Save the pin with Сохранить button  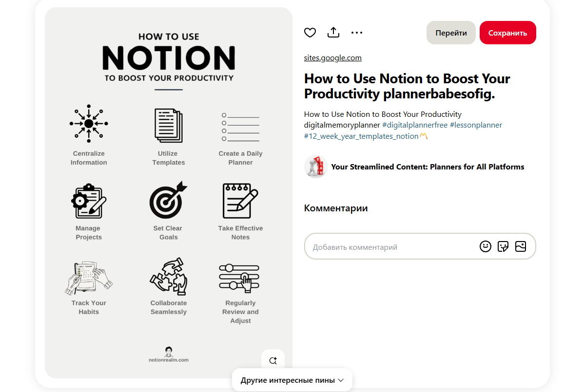pyautogui.click(x=507, y=33)
